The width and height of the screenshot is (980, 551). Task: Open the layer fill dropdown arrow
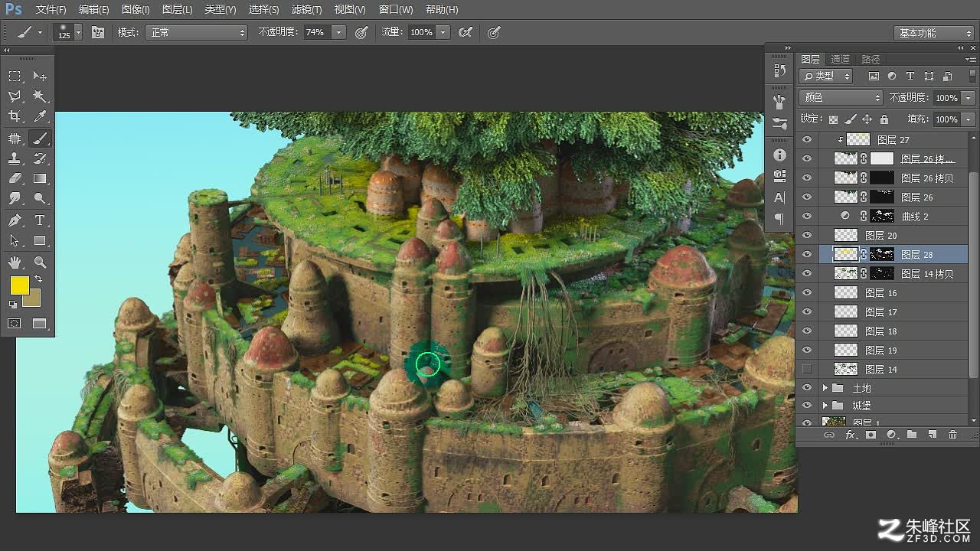[x=969, y=119]
